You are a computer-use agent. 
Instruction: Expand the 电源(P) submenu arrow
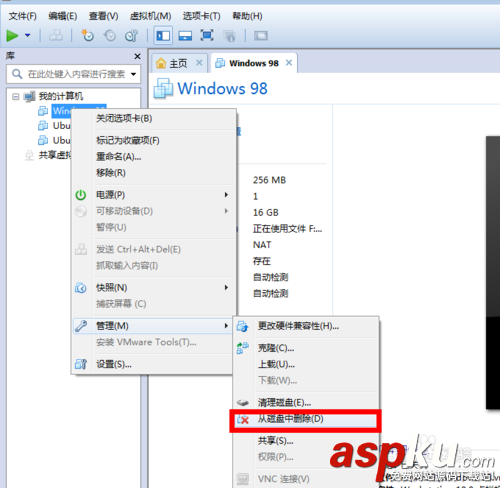point(226,195)
